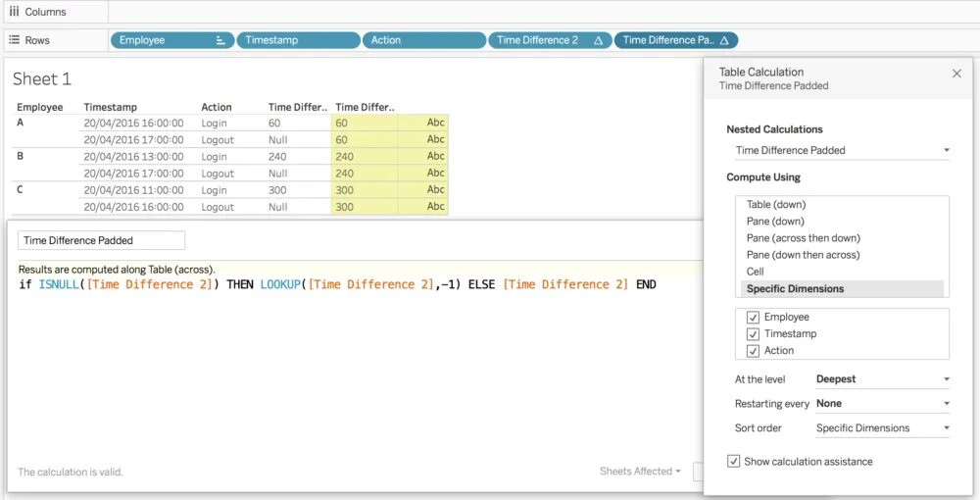Click the Time Difference Padded pill in Rows
980x500 pixels.
point(675,40)
